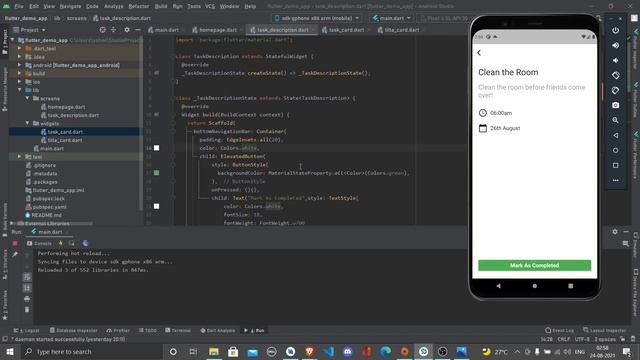Expand External Libraries node

tap(12, 223)
